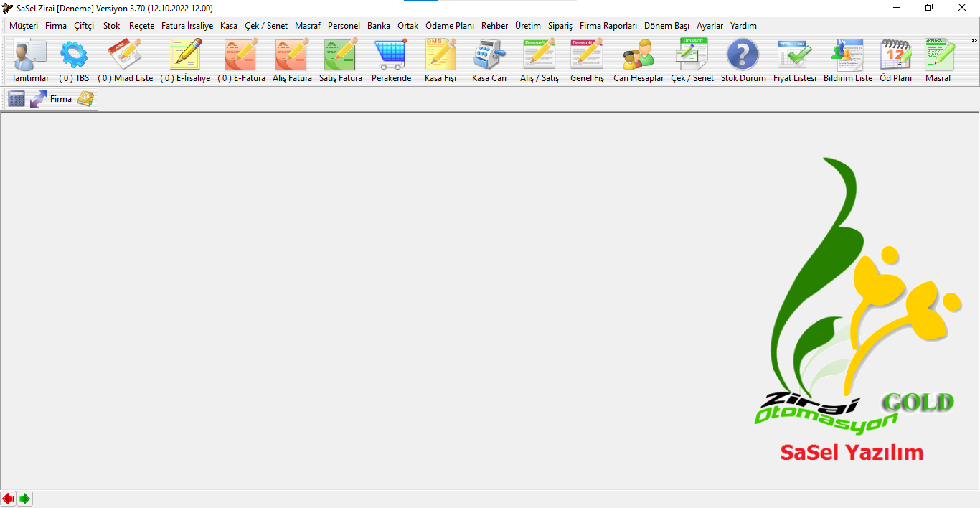The width and height of the screenshot is (980, 508).
Task: Open the Firma Raporları menu
Action: point(608,26)
